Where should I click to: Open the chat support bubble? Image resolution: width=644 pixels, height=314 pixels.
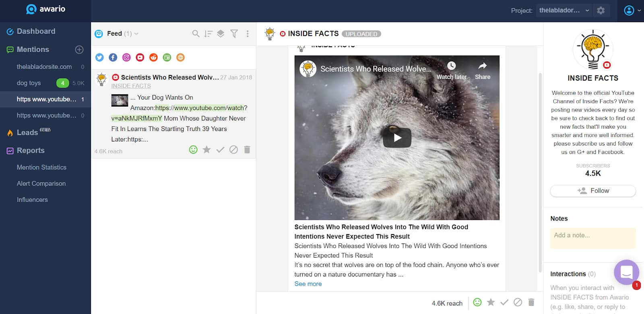pyautogui.click(x=626, y=272)
